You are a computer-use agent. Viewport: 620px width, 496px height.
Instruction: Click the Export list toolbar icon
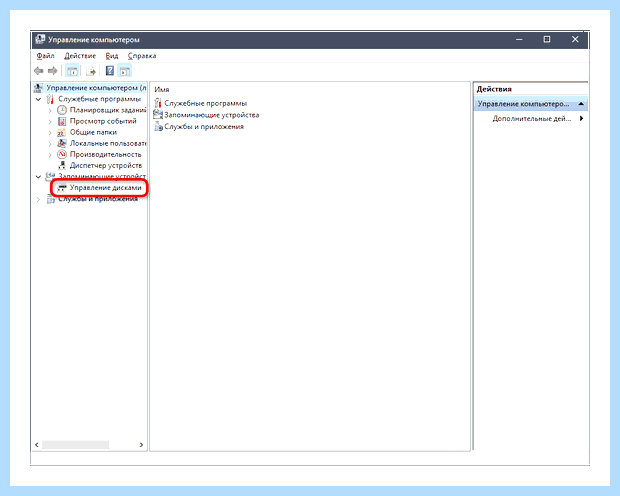click(x=91, y=71)
